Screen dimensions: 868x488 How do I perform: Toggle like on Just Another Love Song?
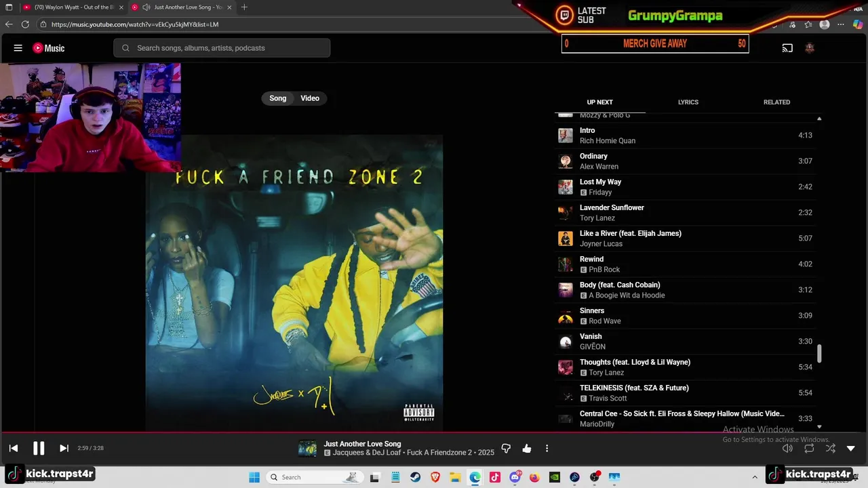tap(527, 448)
